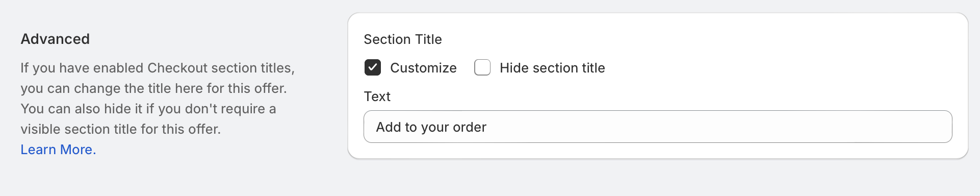980x196 pixels.
Task: Click the 'Customize' label text
Action: pos(423,68)
